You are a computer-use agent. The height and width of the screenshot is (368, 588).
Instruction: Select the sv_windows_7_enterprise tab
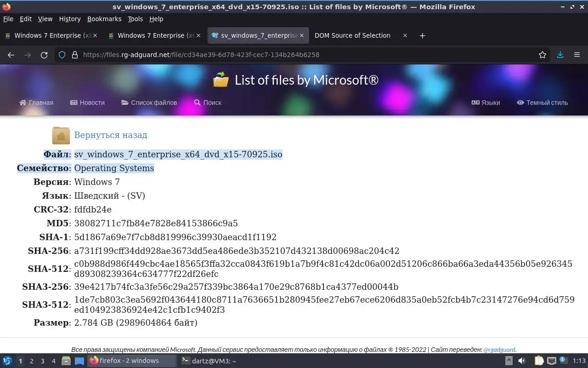(x=258, y=35)
